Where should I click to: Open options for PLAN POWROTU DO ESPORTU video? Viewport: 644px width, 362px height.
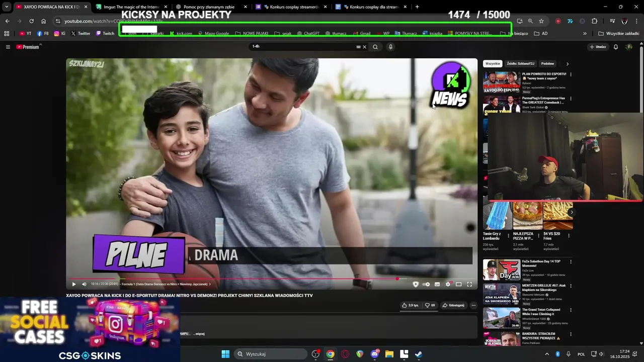pyautogui.click(x=571, y=74)
